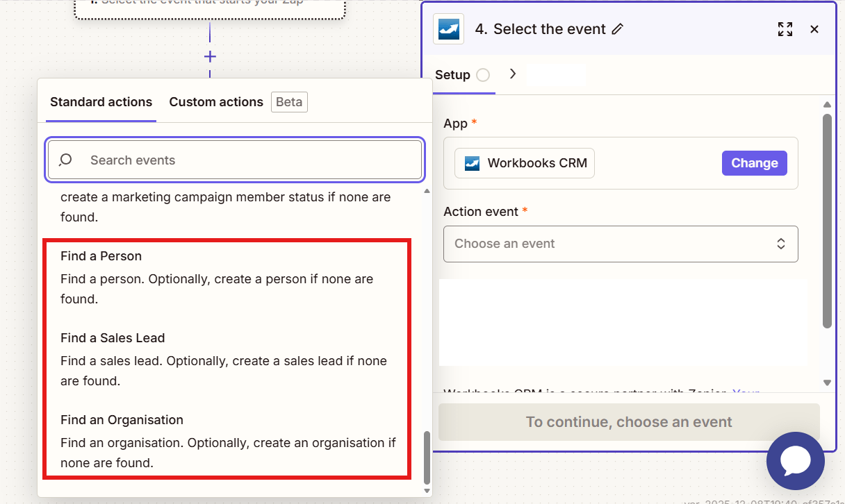Viewport: 845px width, 504px height.
Task: Click the pencil icon to rename step
Action: 617,29
